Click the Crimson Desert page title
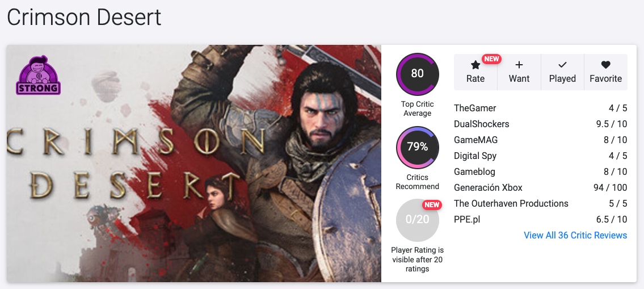The height and width of the screenshot is (289, 644). [x=84, y=18]
